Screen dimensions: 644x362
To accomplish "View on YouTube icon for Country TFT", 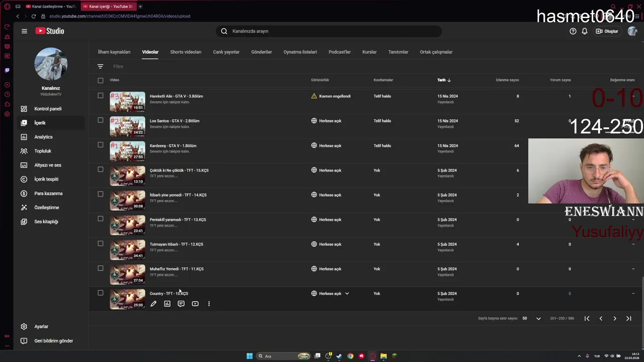I will click(x=195, y=304).
